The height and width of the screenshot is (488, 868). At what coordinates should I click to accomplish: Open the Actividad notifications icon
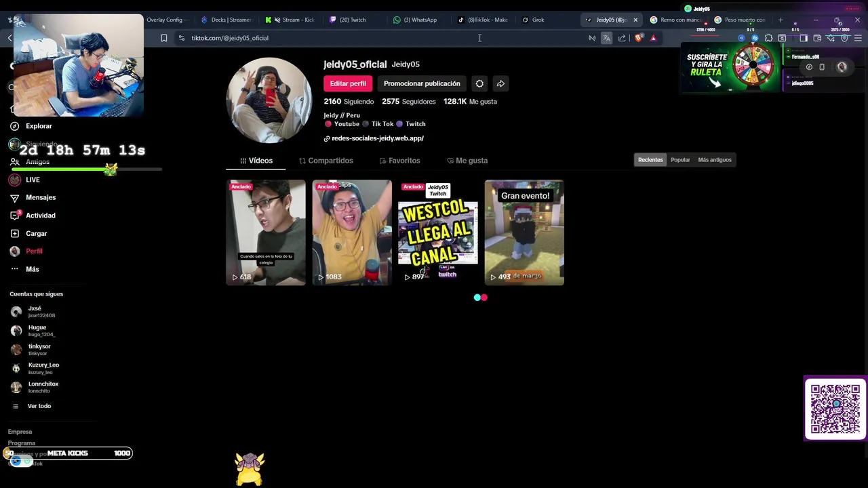pyautogui.click(x=14, y=216)
